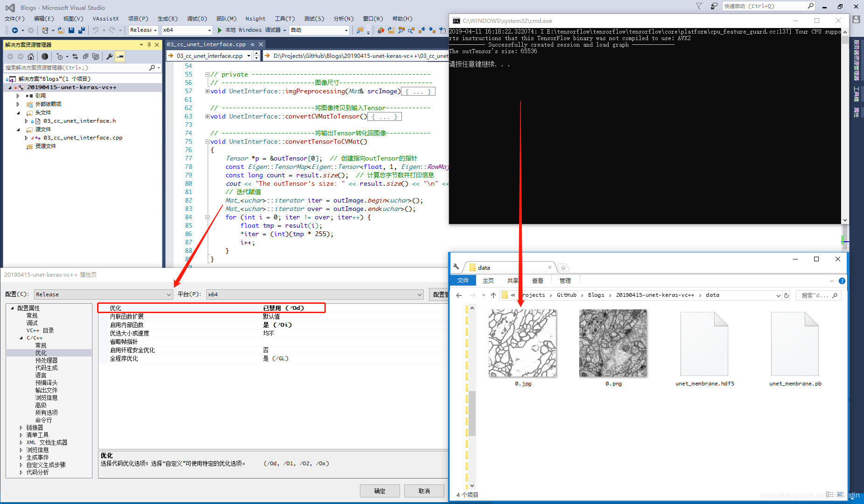This screenshot has height=504, width=864.
Task: Click the Save icon in the toolbar
Action: (x=71, y=30)
